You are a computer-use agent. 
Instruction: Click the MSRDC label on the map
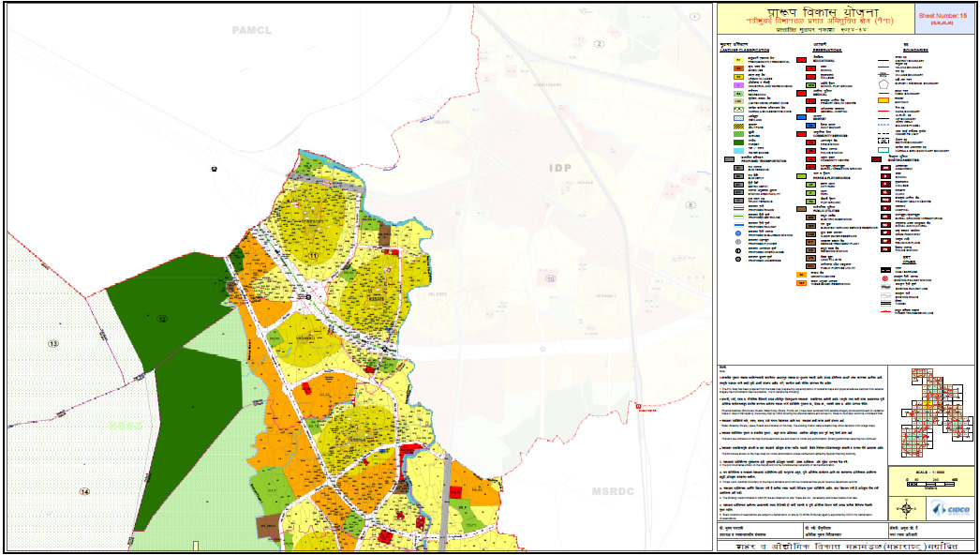point(613,492)
